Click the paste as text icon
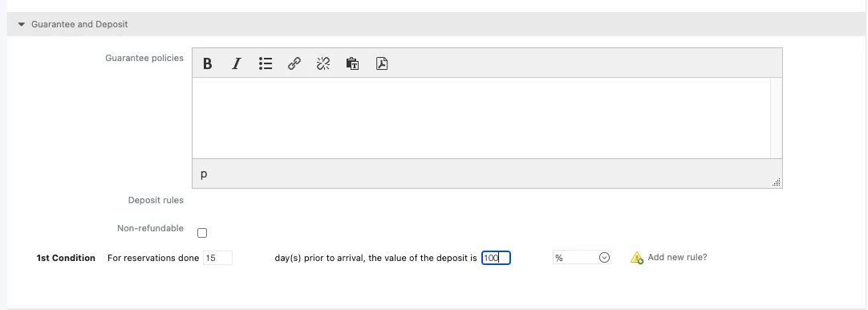This screenshot has width=868, height=310. tap(353, 63)
